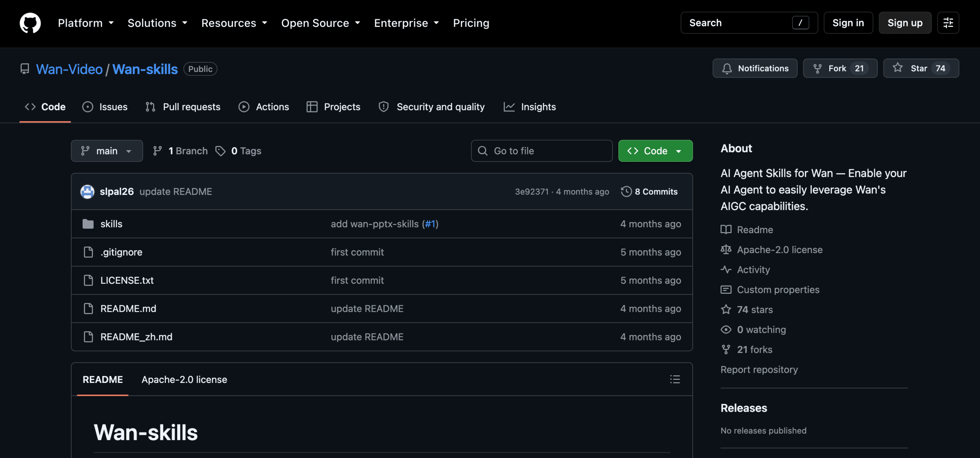Expand the Solutions menu
The height and width of the screenshot is (458, 980).
[x=157, y=23]
